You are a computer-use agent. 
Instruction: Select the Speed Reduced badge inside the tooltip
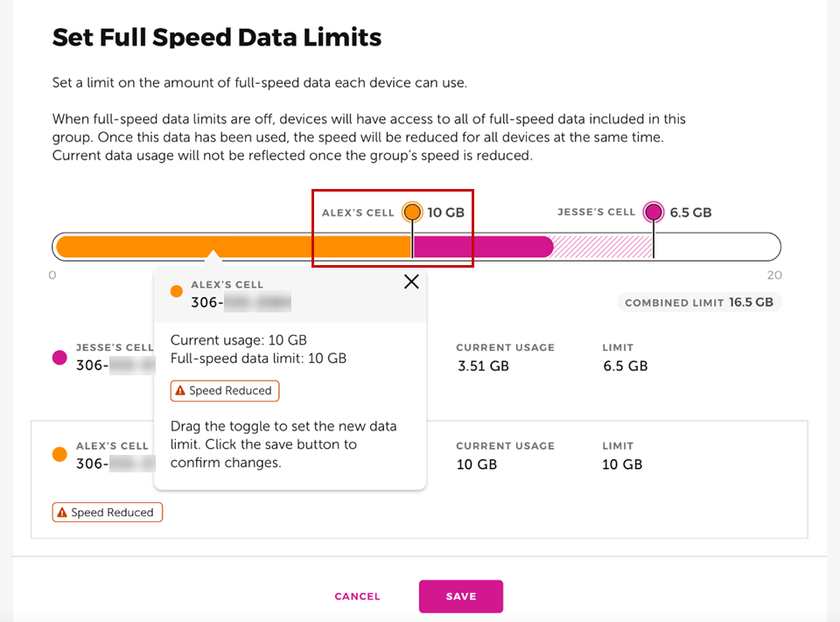[224, 391]
